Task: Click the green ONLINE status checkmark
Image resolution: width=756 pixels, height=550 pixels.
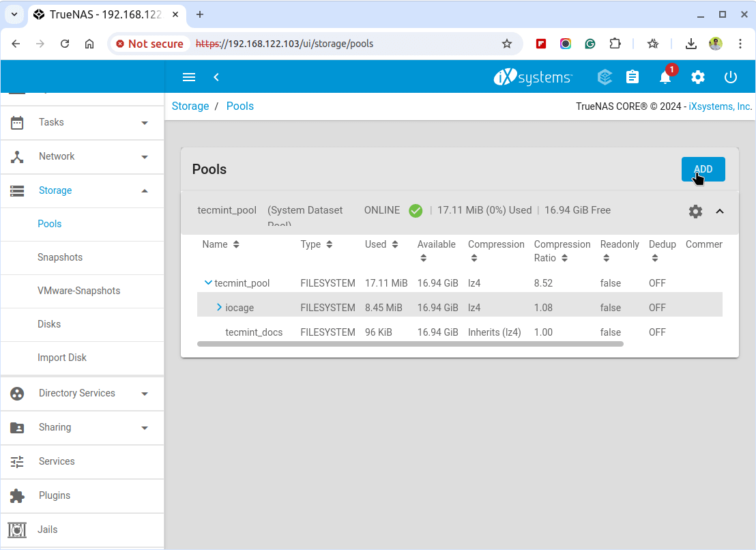Action: (x=416, y=211)
